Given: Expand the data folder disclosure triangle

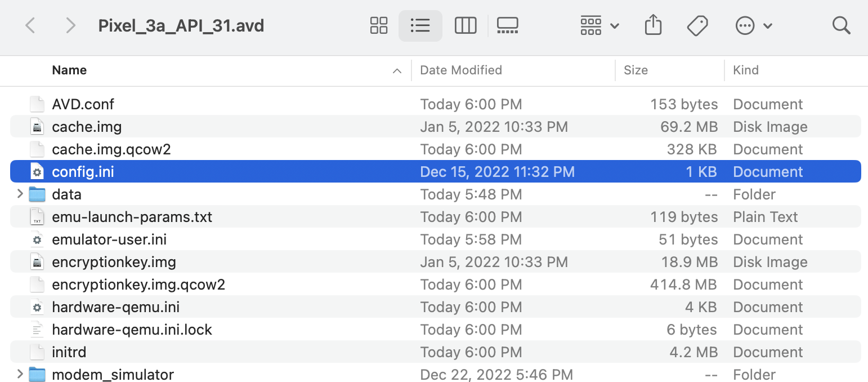Looking at the screenshot, I should pos(20,194).
